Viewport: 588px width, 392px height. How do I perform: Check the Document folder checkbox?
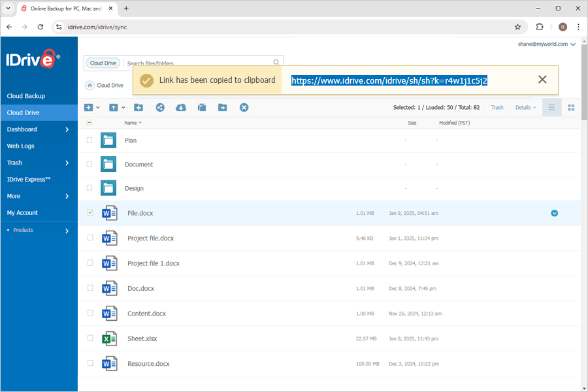[x=90, y=164]
